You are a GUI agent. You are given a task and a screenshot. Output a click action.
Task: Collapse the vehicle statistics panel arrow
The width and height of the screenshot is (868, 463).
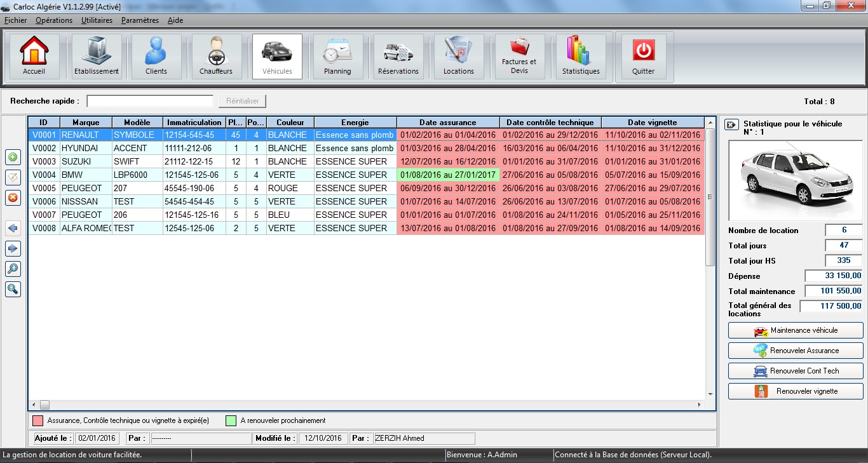731,124
